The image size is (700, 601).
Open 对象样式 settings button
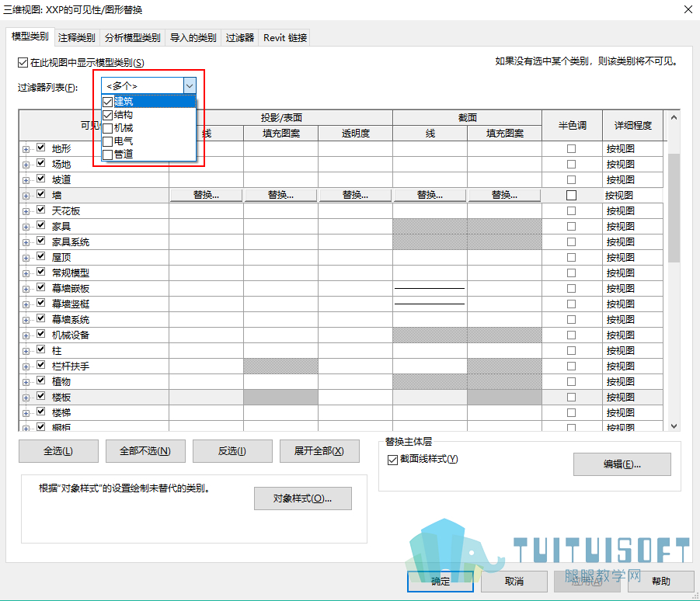[303, 499]
